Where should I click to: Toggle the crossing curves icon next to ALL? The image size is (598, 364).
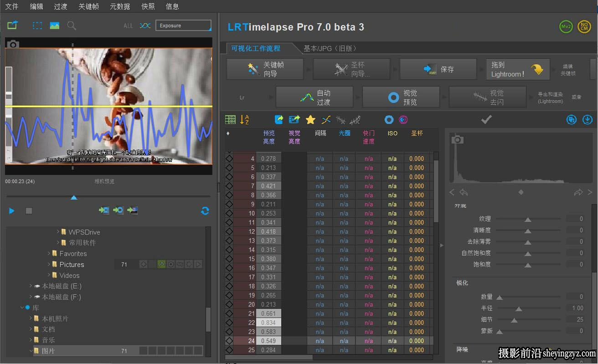(x=145, y=26)
